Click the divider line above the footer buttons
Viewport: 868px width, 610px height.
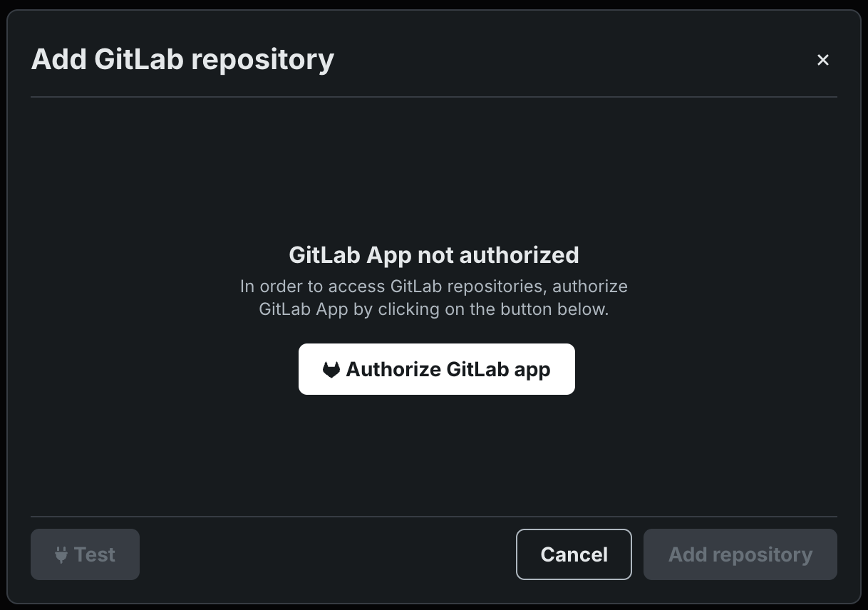(x=433, y=516)
